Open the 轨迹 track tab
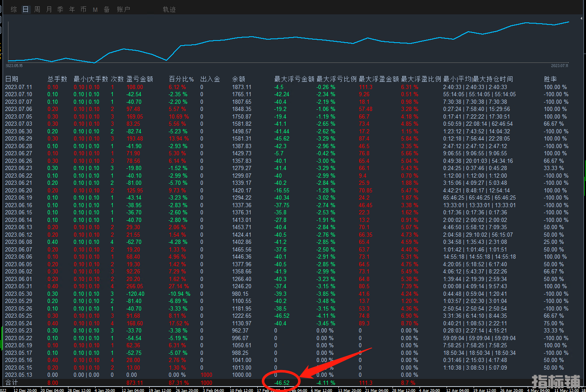 169,9
